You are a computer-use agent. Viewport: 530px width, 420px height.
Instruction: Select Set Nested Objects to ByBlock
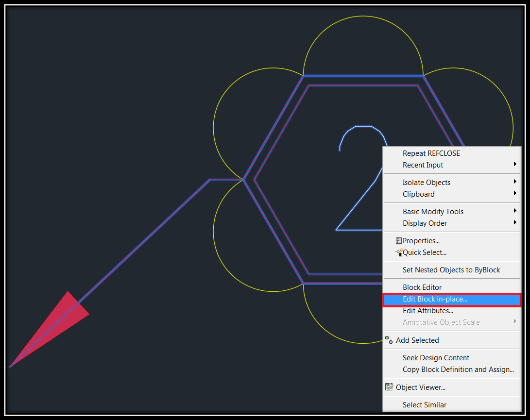pyautogui.click(x=452, y=269)
